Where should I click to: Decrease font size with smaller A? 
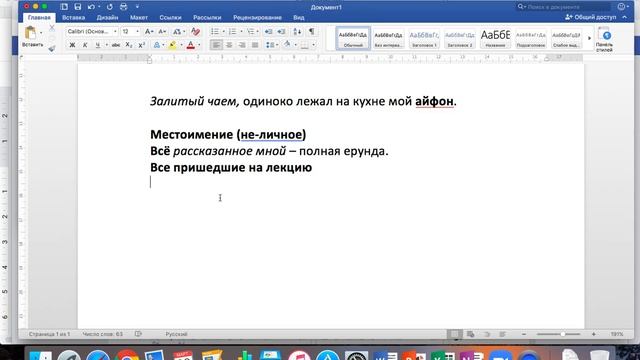tap(162, 31)
